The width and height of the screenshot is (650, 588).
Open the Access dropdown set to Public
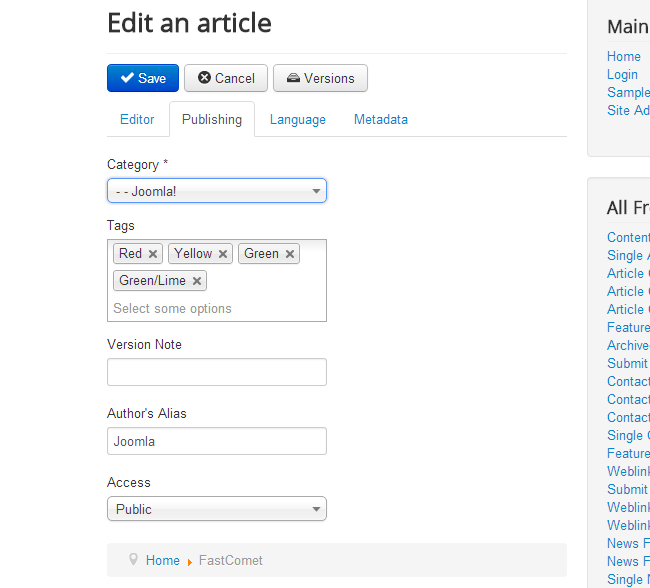click(217, 509)
